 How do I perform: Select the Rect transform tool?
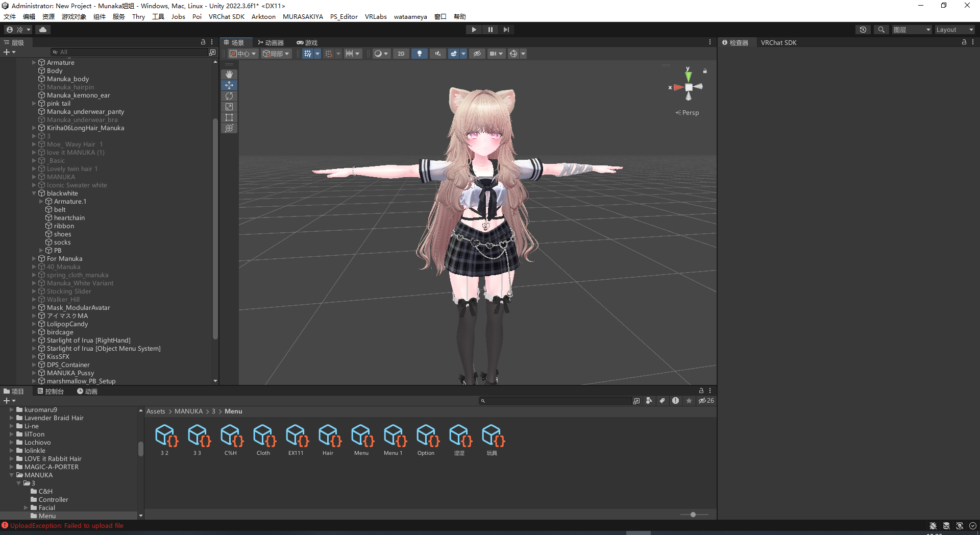(229, 117)
